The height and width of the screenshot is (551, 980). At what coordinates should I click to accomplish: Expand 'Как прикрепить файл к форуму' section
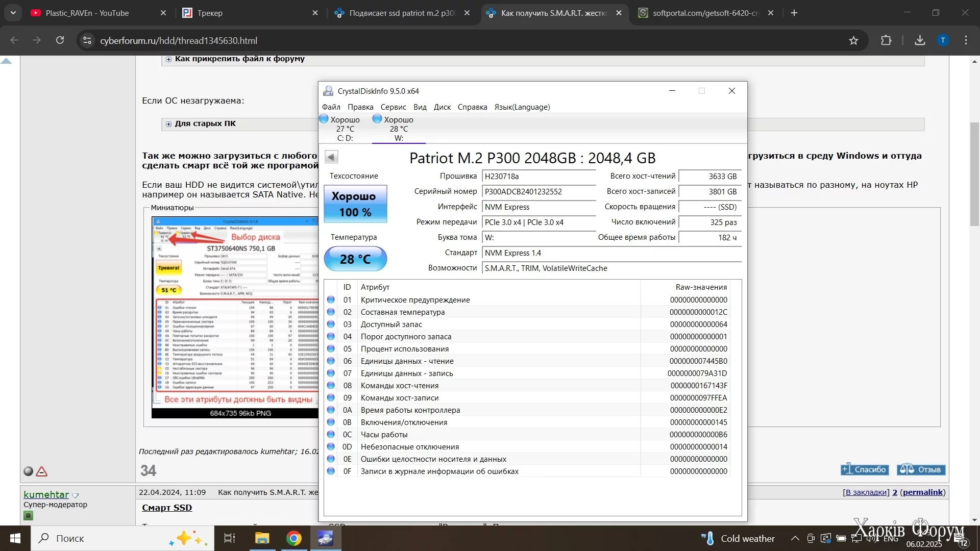point(168,59)
